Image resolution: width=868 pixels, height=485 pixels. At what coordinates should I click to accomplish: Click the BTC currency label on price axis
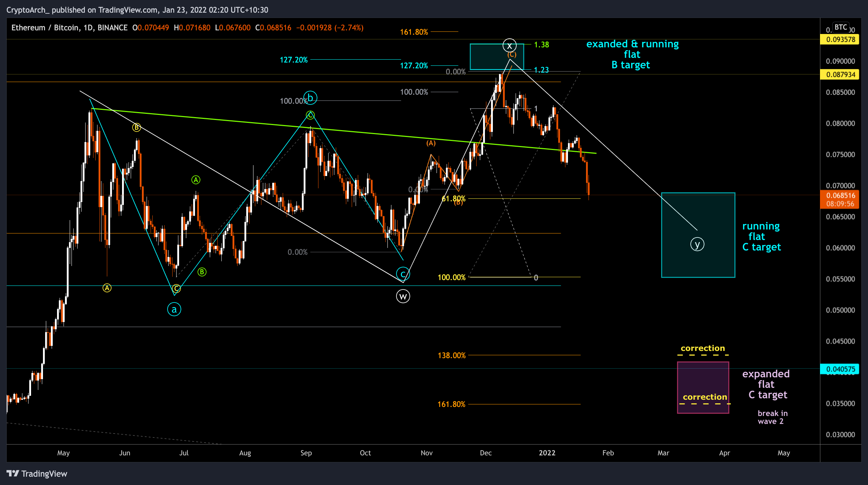[x=841, y=27]
